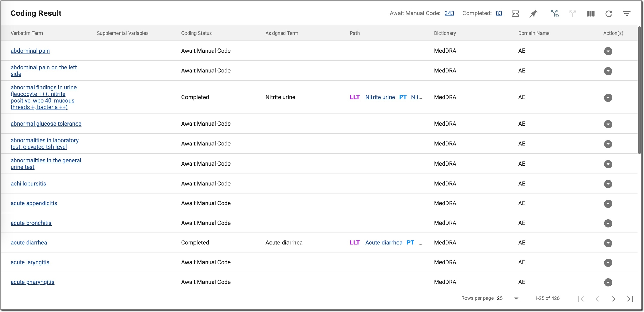Screen dimensions: 644x312
Task: Click the Coding Status column header
Action: (x=196, y=33)
